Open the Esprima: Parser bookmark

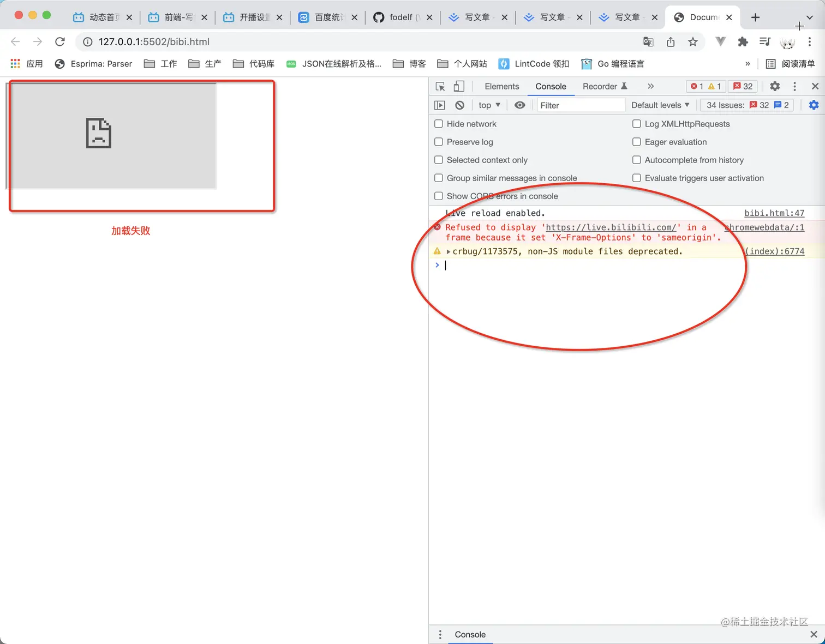[x=93, y=64]
